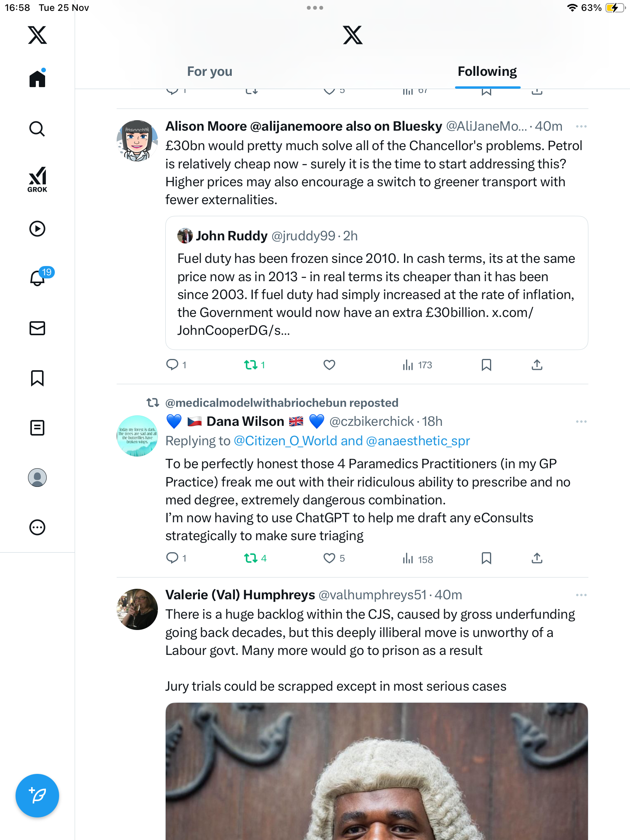Open more options on Alison Moore's post
Viewport: 630px width, 840px height.
(581, 126)
